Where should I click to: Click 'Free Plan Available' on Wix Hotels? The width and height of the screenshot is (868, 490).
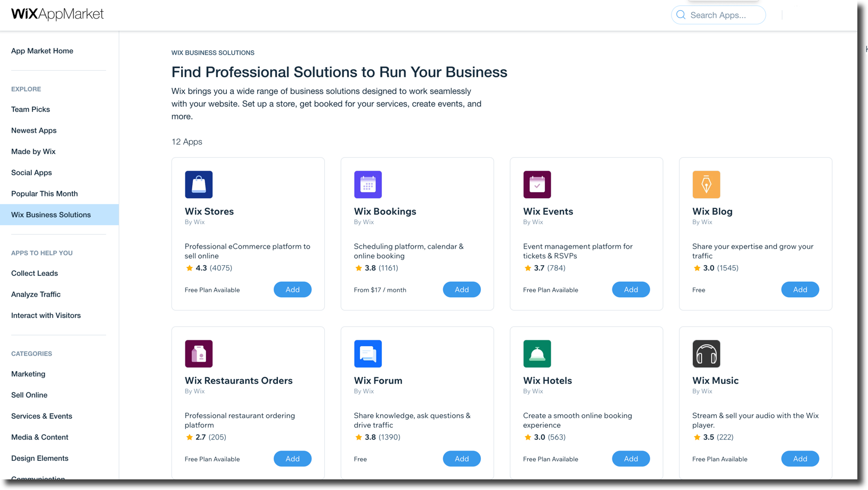(x=551, y=459)
